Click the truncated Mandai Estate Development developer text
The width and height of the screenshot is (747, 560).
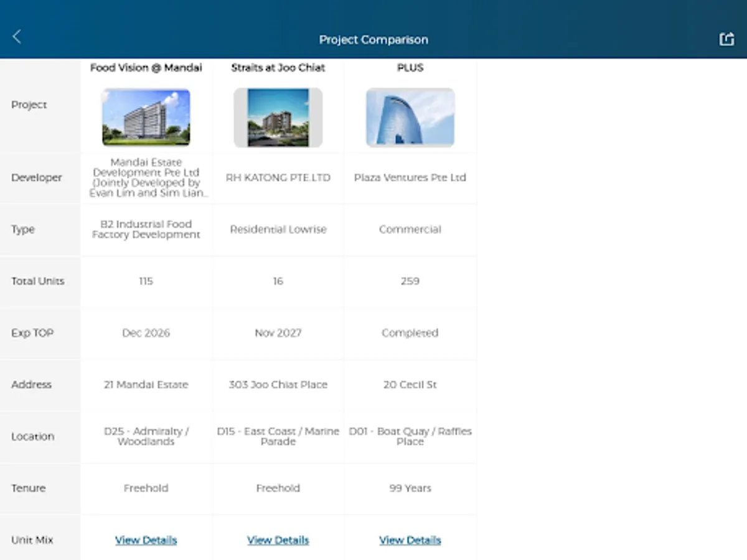pyautogui.click(x=146, y=177)
